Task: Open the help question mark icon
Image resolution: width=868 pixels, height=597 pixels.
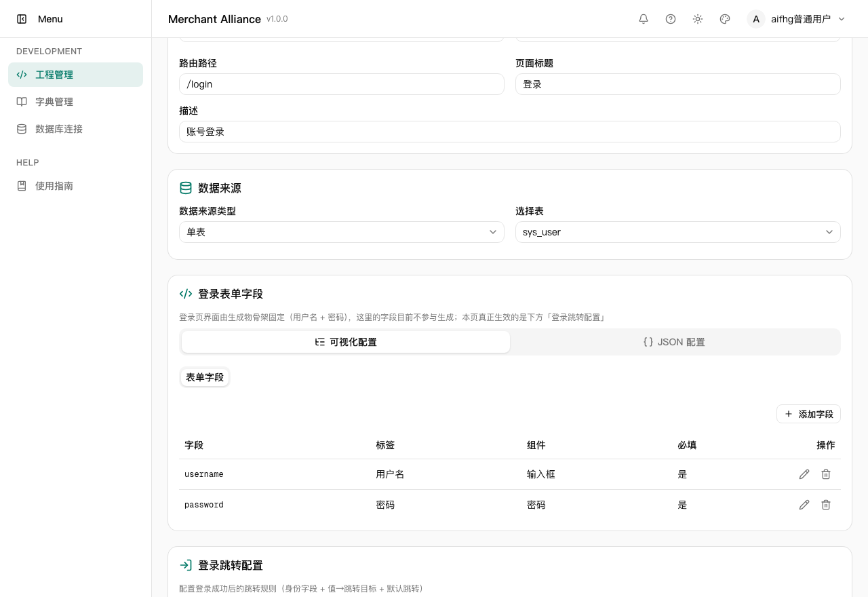Action: coord(671,19)
